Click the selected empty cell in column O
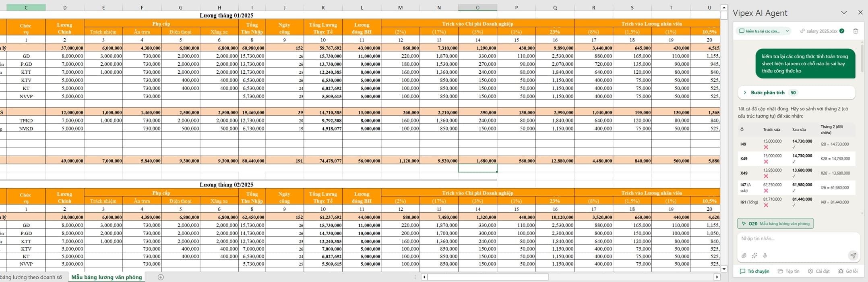 point(477,168)
